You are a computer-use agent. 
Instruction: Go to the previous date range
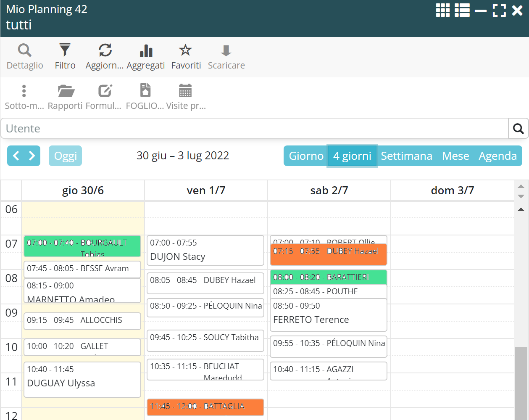pyautogui.click(x=16, y=156)
